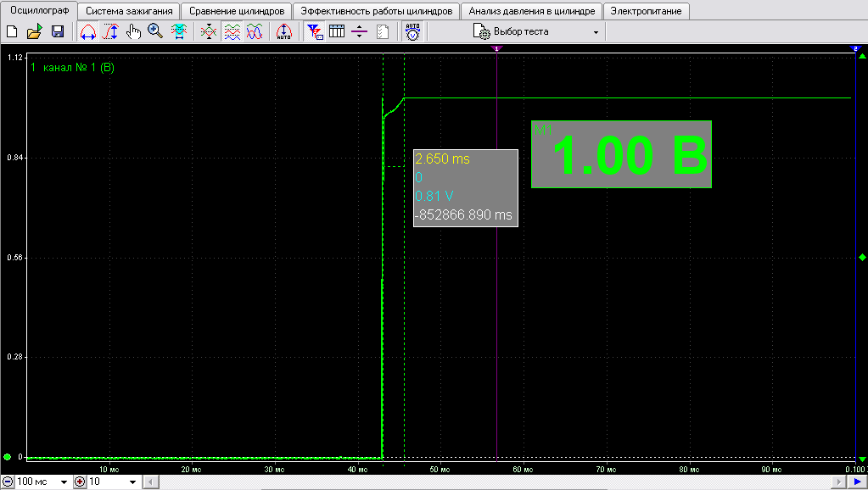Toggle the overlaid sine waveforms view
This screenshot has height=490, width=868.
pos(255,31)
